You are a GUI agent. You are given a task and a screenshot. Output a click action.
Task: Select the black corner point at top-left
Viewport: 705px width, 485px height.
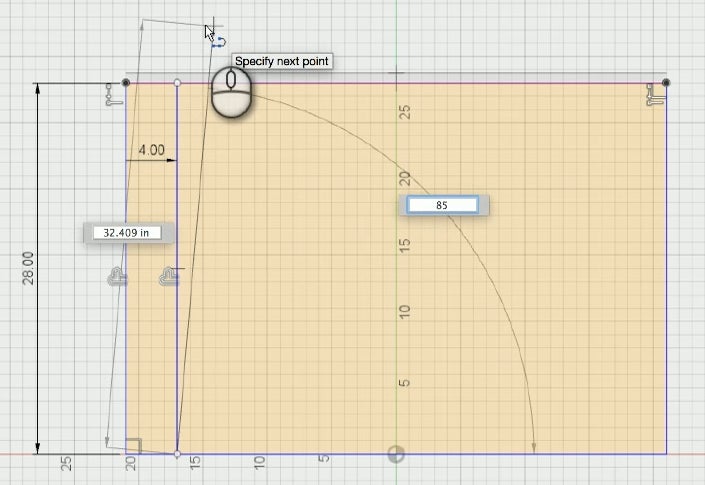126,83
